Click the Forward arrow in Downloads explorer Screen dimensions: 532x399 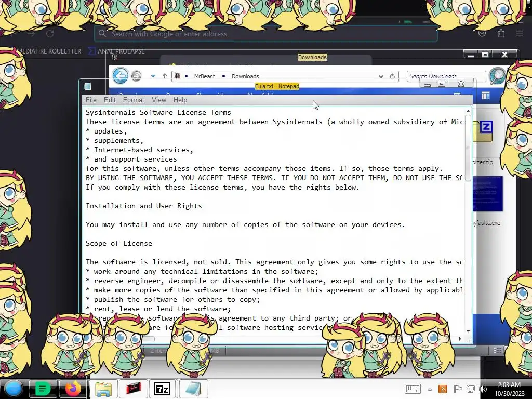click(137, 76)
